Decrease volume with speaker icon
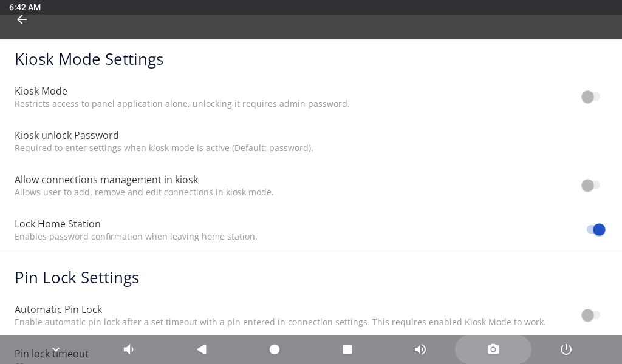 point(129,349)
